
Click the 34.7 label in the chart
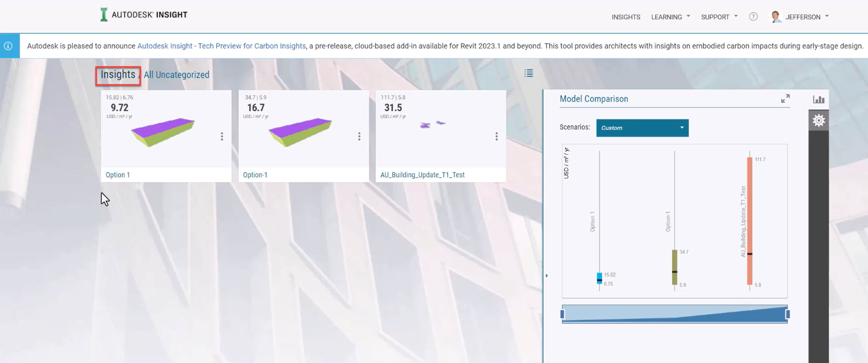684,252
